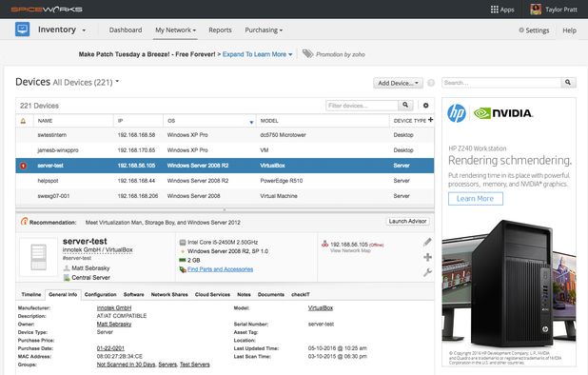Click Taylor Pratt's avatar picture
Viewport: 588px width, 375px height.
536,10
